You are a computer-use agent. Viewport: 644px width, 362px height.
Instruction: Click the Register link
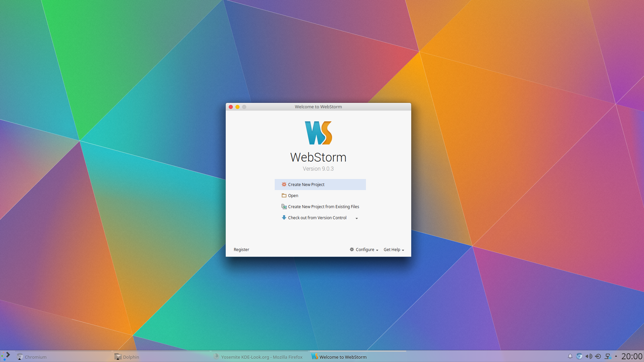click(241, 249)
